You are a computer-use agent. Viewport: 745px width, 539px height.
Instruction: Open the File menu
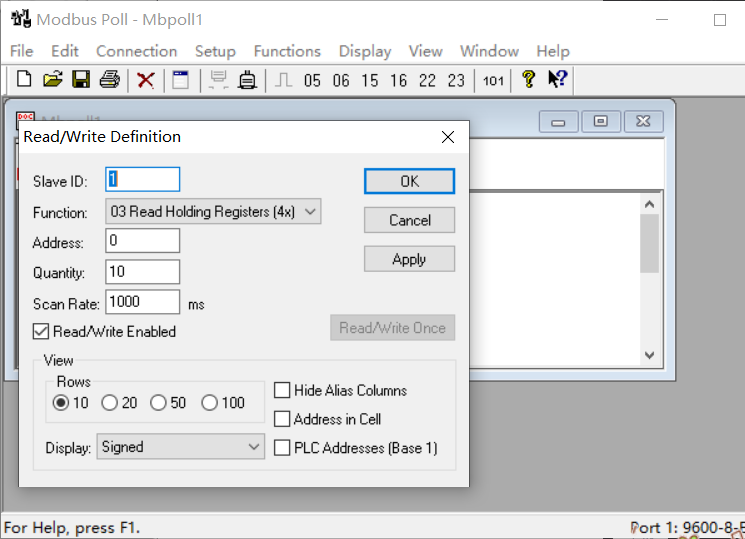(21, 51)
